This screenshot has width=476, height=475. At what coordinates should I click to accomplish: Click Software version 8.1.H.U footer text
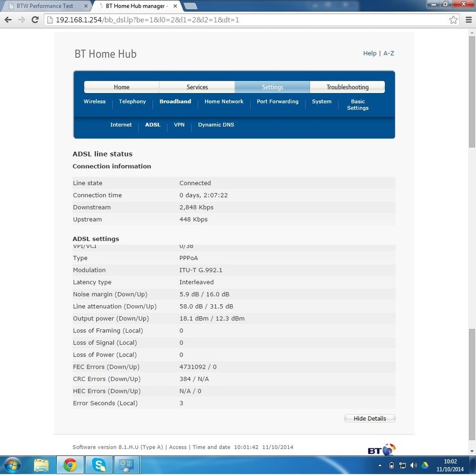coord(118,447)
